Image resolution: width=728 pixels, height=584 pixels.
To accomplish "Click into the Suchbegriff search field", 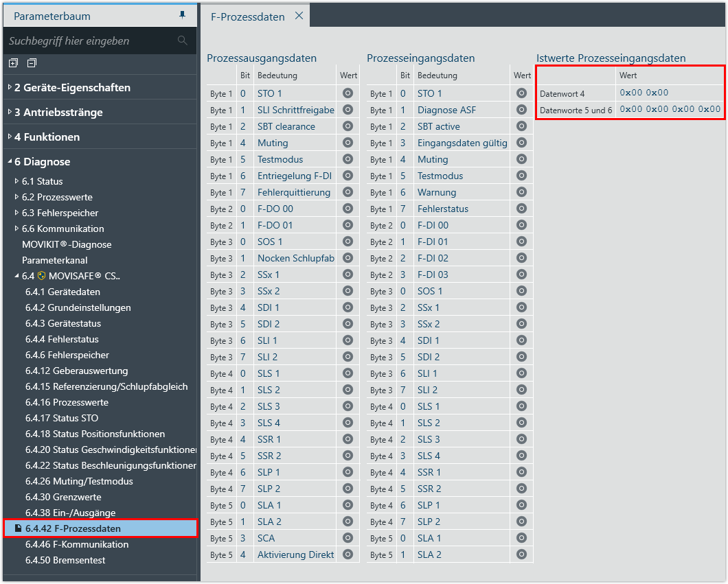I will click(89, 41).
